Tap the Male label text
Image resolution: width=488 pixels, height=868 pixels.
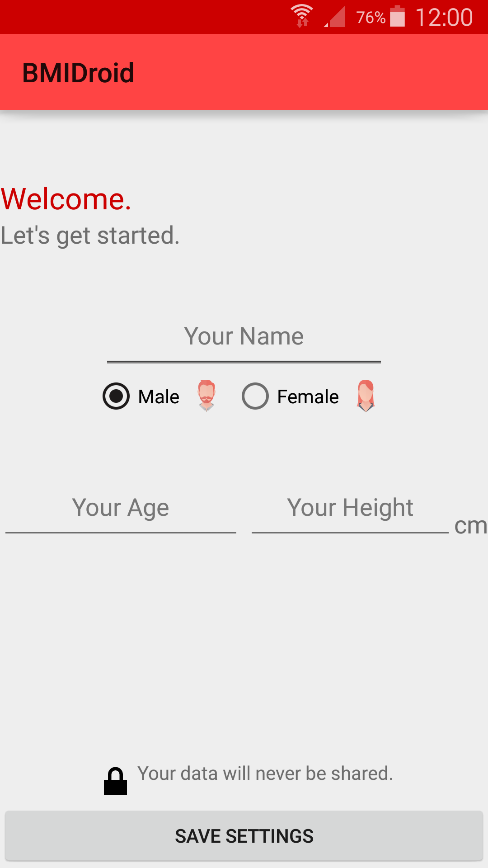point(159,397)
